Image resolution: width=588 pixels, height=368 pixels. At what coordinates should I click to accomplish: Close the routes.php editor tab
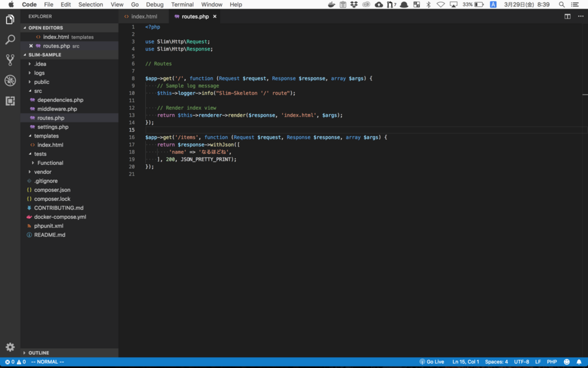(x=215, y=16)
